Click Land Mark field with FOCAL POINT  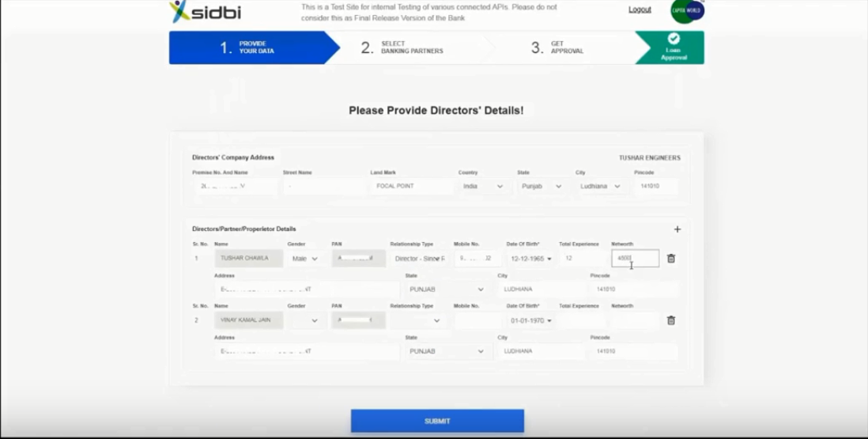pyautogui.click(x=412, y=186)
